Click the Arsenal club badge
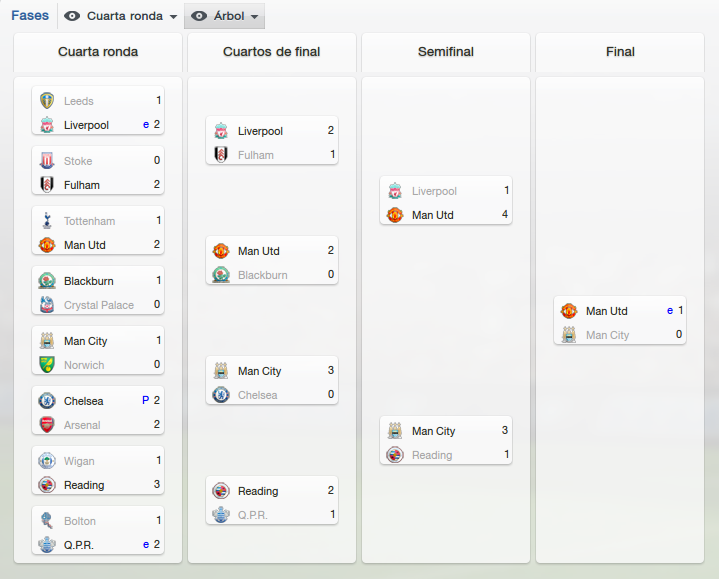The image size is (719, 579). (x=47, y=425)
